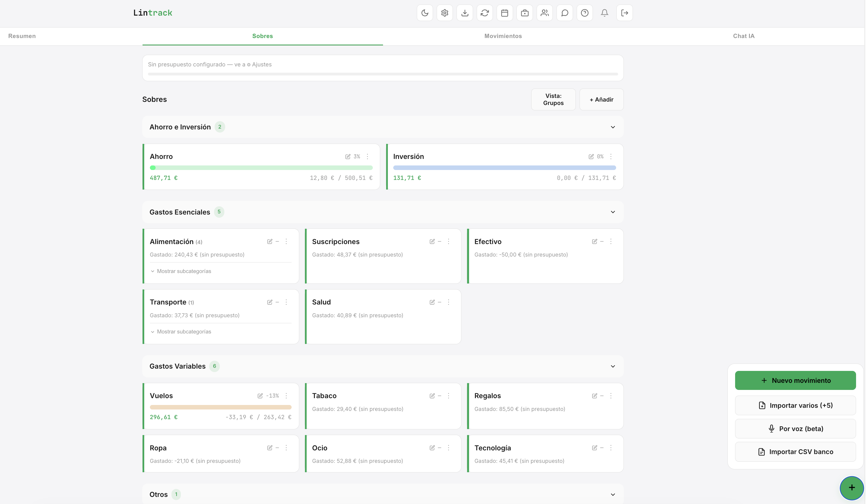The width and height of the screenshot is (866, 504).
Task: Edit the Vuelos envelope
Action: (260, 396)
